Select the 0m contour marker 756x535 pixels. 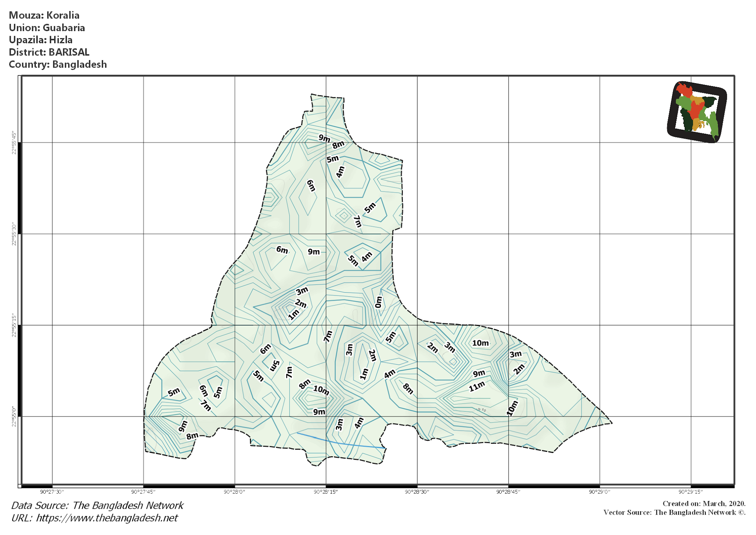click(378, 302)
